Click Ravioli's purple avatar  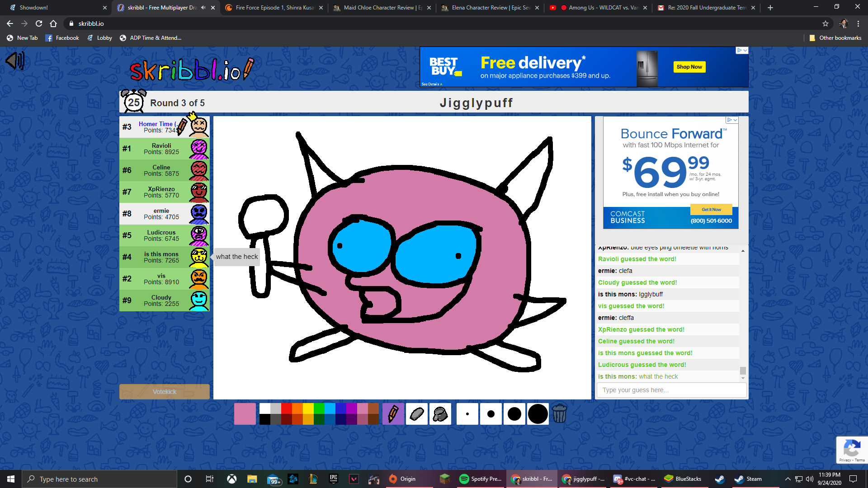tap(199, 149)
